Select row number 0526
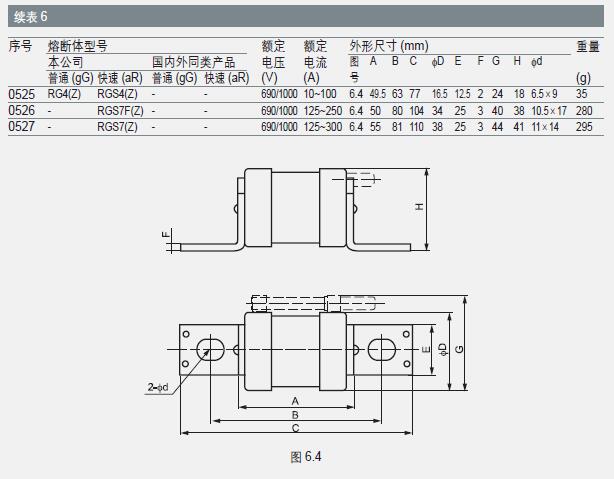 tap(20, 110)
